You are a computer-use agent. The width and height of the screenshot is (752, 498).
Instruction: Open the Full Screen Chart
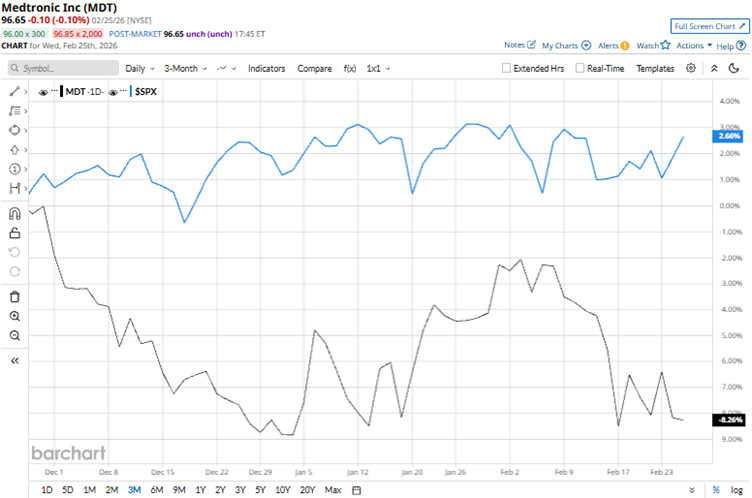[710, 26]
